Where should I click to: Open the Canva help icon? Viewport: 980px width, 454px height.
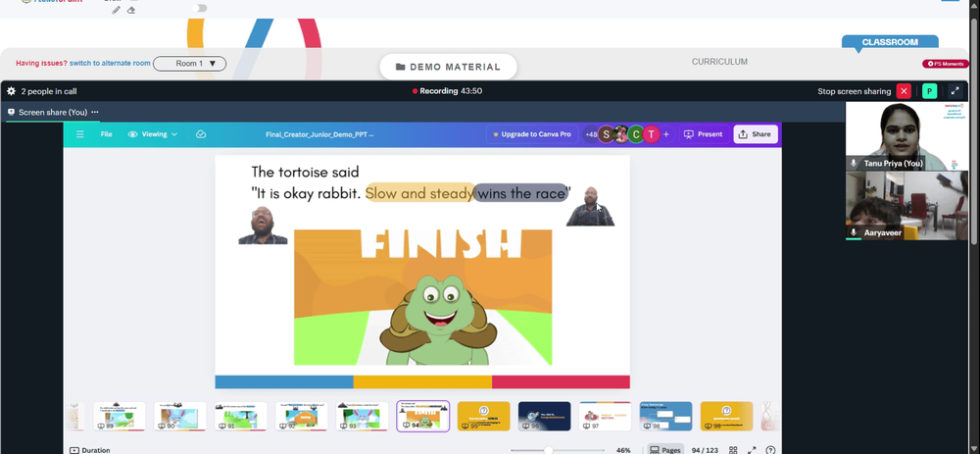(x=770, y=450)
